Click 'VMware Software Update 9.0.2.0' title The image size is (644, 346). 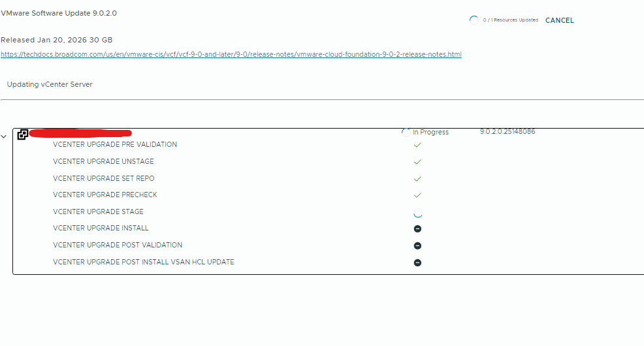click(x=59, y=13)
